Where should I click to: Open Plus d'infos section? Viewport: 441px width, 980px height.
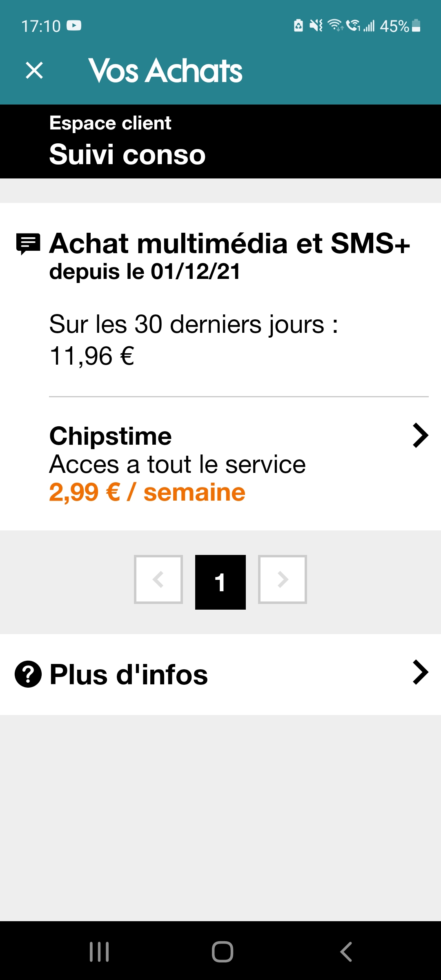pyautogui.click(x=129, y=675)
